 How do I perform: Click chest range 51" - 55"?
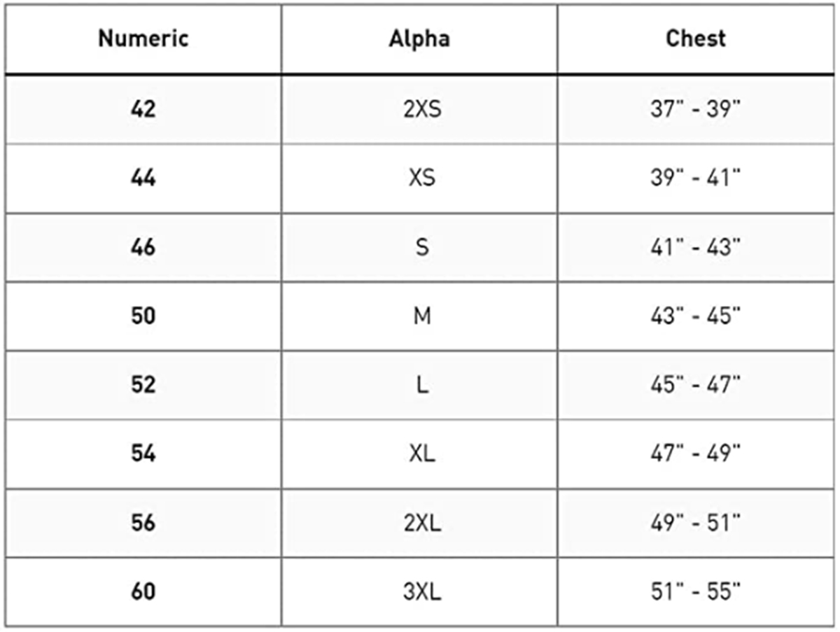(695, 591)
